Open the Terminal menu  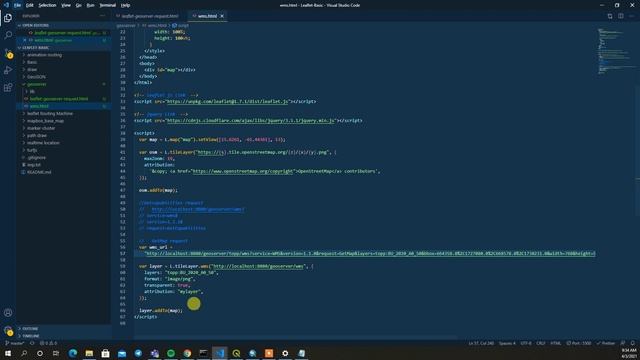pyautogui.click(x=107, y=5)
